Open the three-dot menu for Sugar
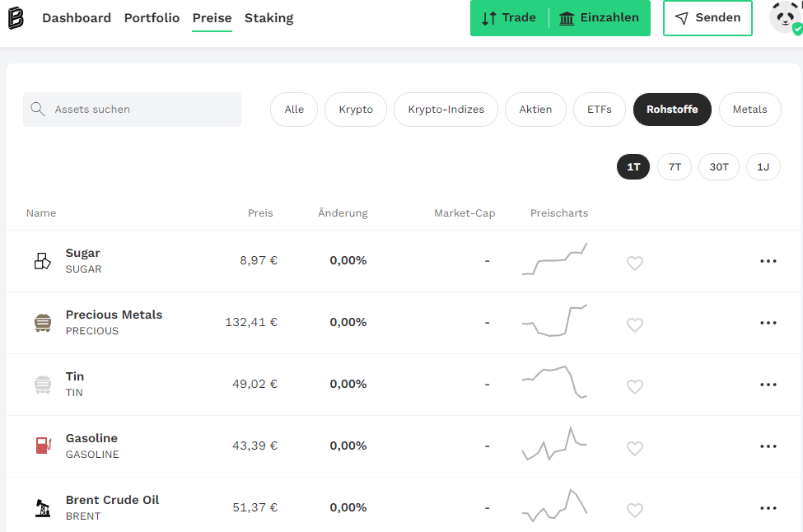Image resolution: width=803 pixels, height=532 pixels. click(x=768, y=261)
